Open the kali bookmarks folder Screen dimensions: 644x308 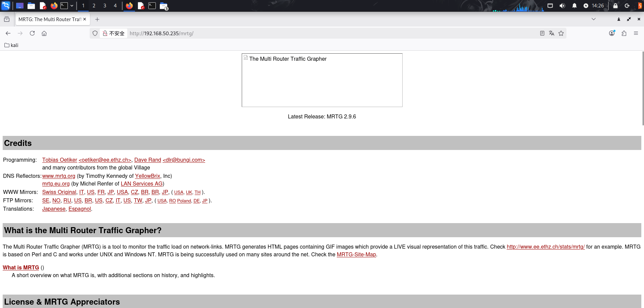pyautogui.click(x=11, y=45)
